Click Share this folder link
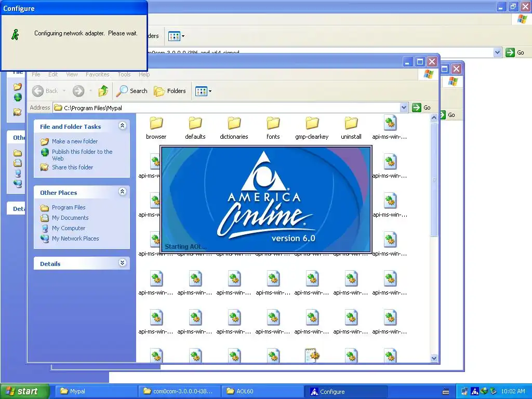The width and height of the screenshot is (532, 399). tap(72, 167)
